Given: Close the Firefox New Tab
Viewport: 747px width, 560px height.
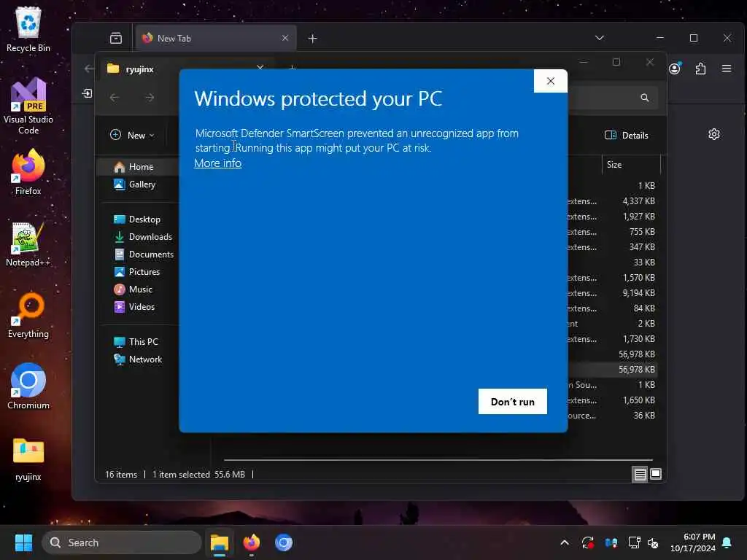Looking at the screenshot, I should (285, 38).
